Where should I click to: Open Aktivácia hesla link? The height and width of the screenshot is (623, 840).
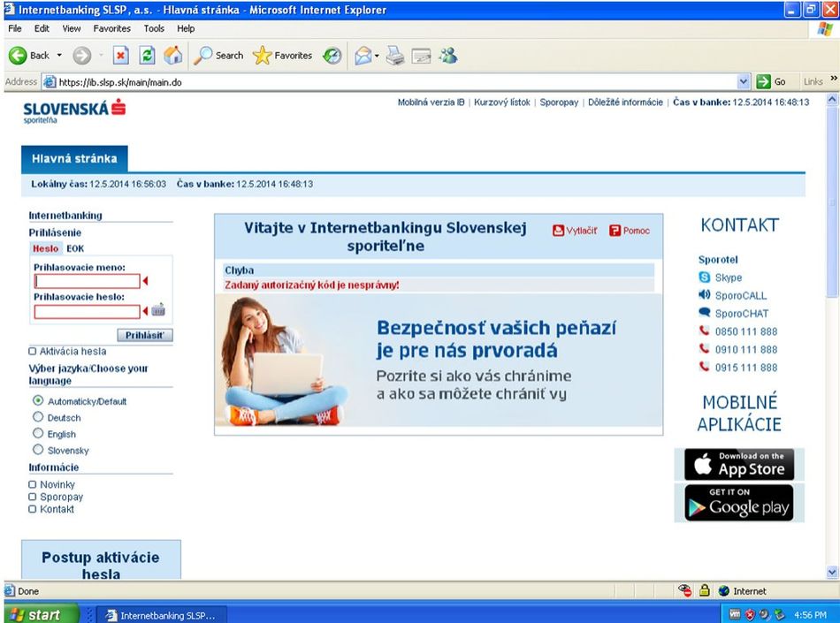73,351
